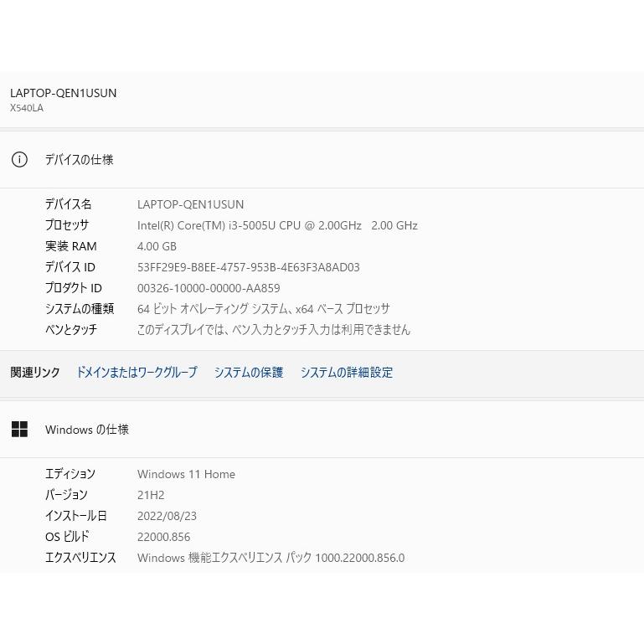Click the 21H2 version value
Image resolution: width=644 pixels, height=644 pixels.
click(151, 495)
